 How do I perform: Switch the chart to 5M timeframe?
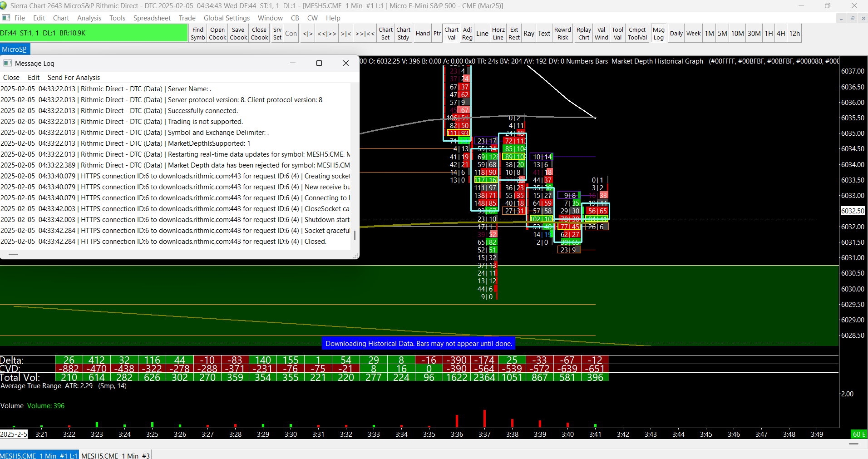pos(722,33)
